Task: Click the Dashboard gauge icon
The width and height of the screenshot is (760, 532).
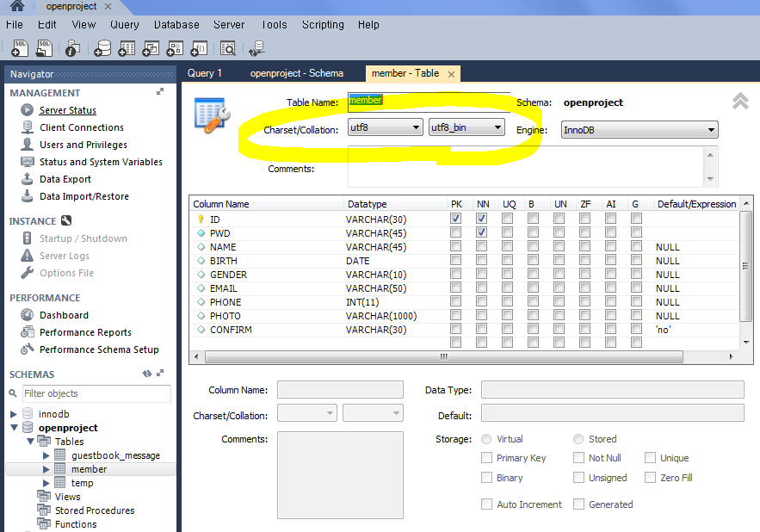Action: (x=28, y=315)
